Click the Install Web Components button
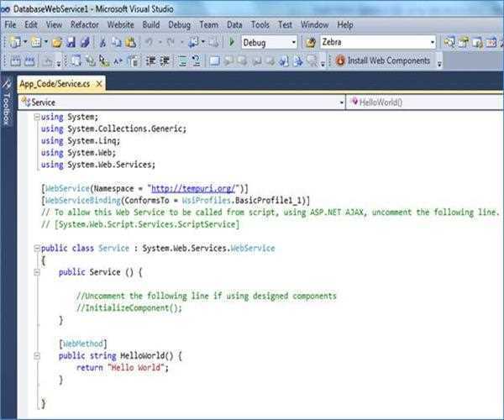The height and width of the screenshot is (420, 504). click(x=383, y=61)
